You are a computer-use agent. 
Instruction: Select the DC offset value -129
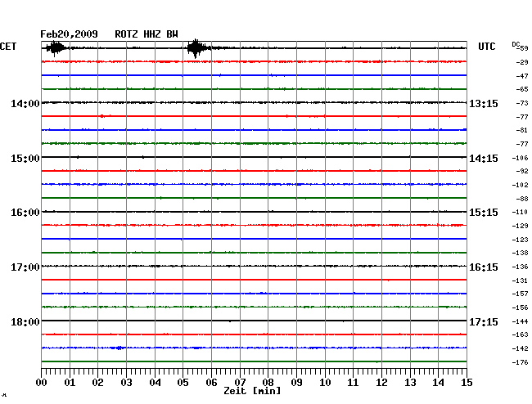tap(520, 226)
